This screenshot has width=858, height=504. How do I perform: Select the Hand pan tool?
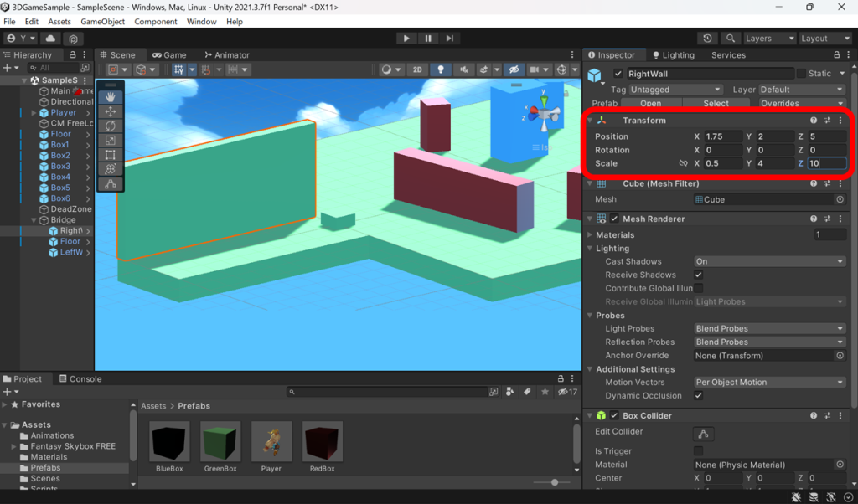pyautogui.click(x=111, y=97)
